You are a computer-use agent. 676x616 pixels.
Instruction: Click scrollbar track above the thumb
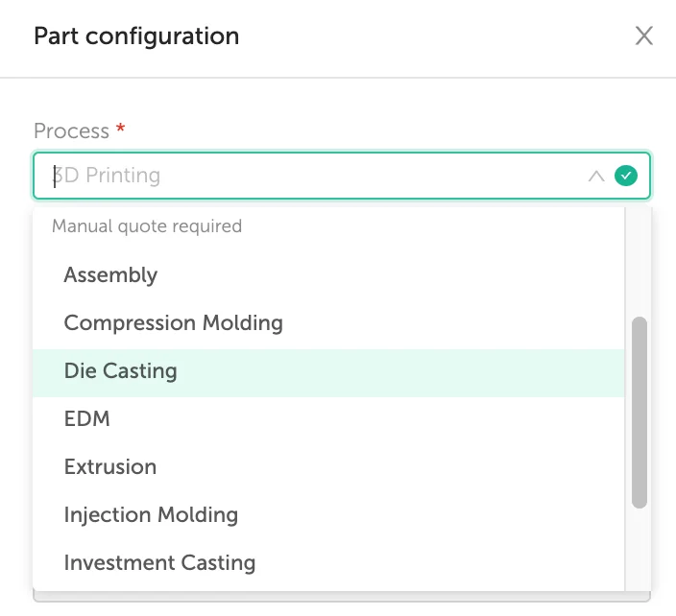639,263
